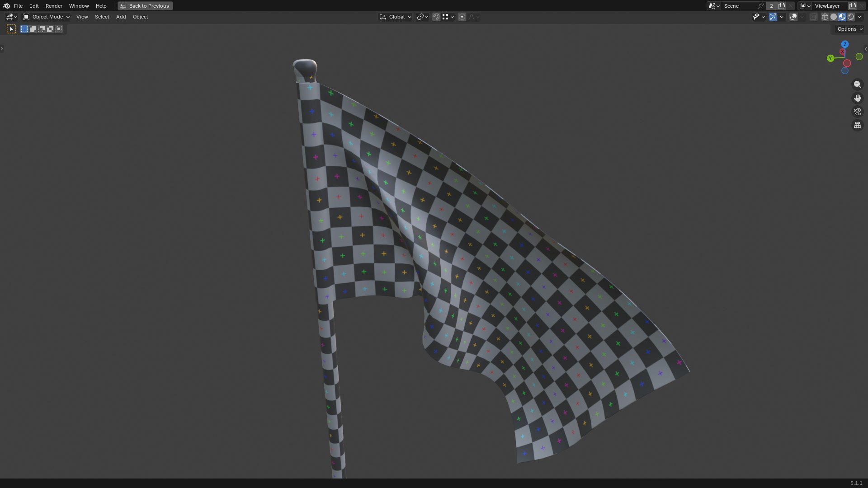Viewport: 868px width, 488px height.
Task: Switch to solid viewport shading
Action: tap(834, 17)
